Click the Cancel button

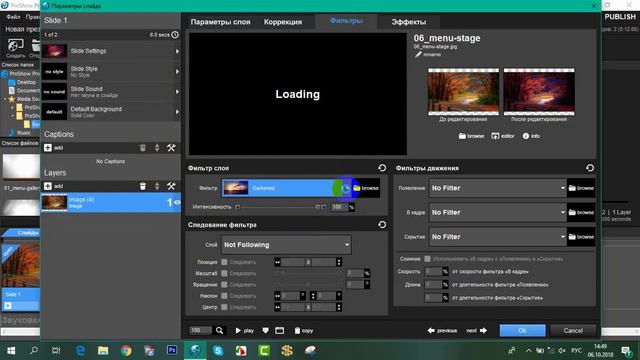[x=573, y=331]
